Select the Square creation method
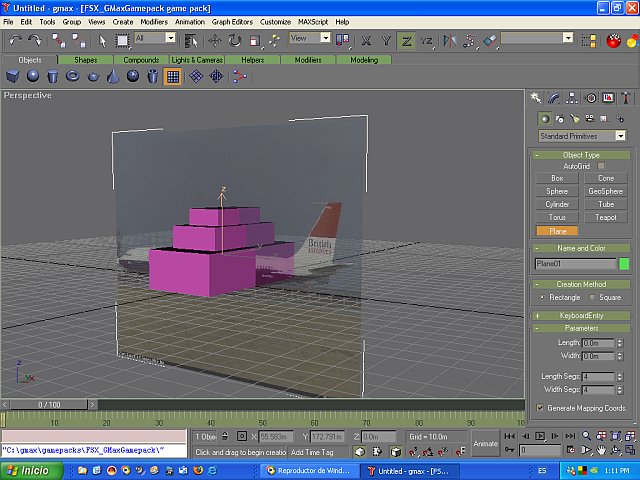The width and height of the screenshot is (640, 480). (x=593, y=297)
